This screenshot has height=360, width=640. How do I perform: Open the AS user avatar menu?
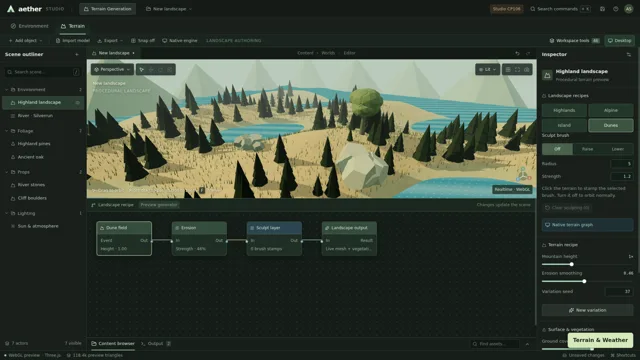629,9
